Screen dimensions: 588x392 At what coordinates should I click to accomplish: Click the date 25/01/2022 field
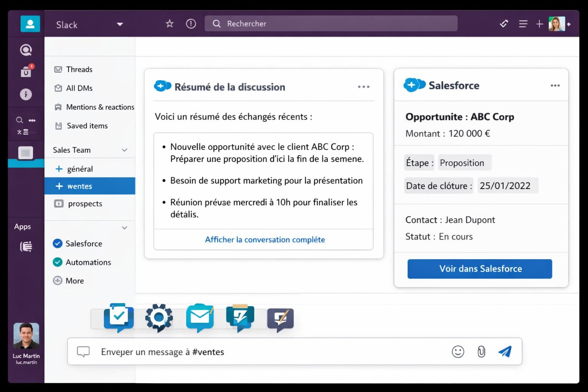tap(508, 186)
